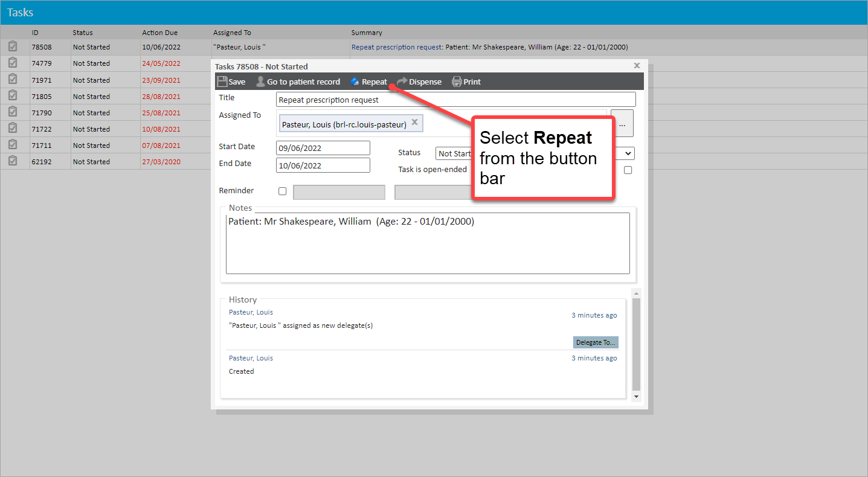868x477 pixels.
Task: Click the Title input field
Action: (x=455, y=100)
